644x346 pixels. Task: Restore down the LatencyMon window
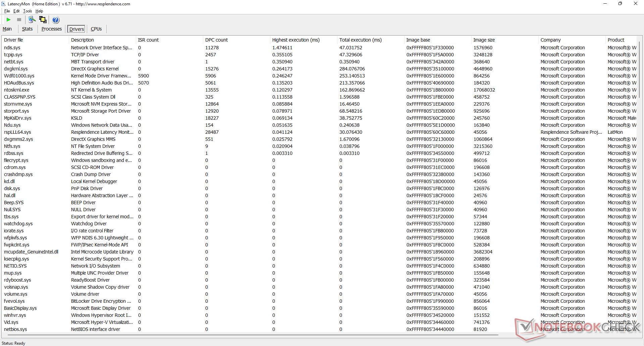[x=620, y=4]
